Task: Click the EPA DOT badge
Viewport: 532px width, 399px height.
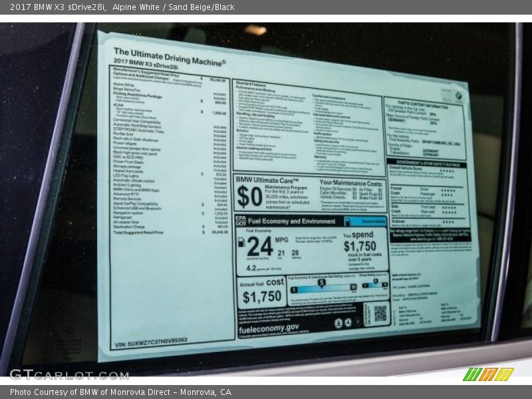Action: point(241,221)
